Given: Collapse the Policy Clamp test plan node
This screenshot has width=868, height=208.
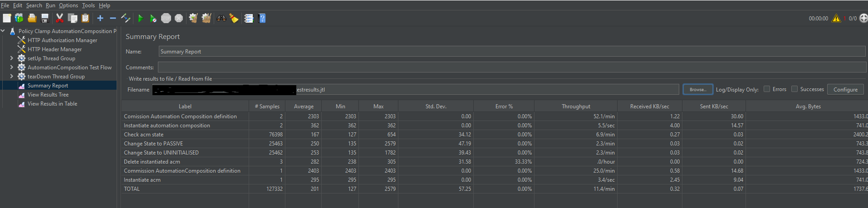Looking at the screenshot, I should pos(3,31).
